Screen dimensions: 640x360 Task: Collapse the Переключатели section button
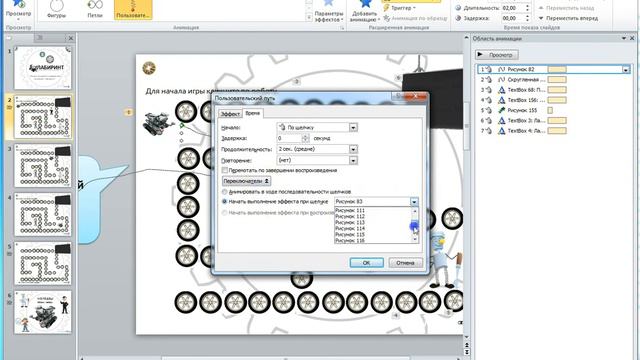(247, 181)
